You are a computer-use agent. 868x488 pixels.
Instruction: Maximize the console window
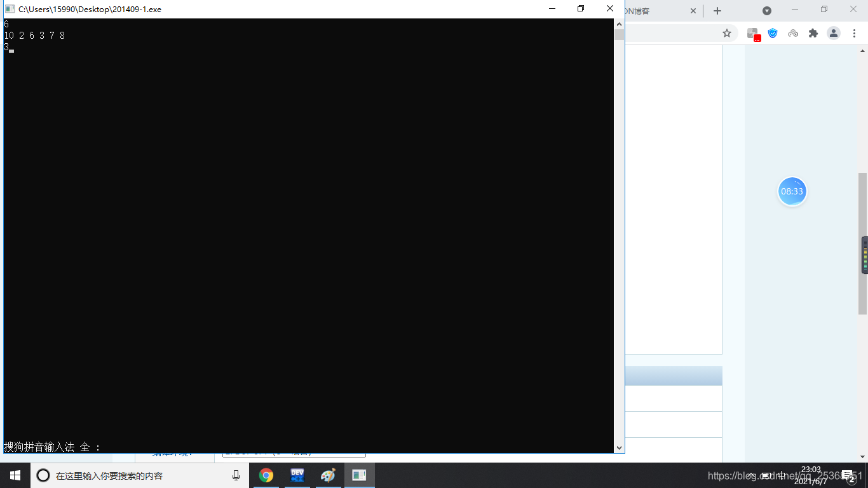pos(581,9)
